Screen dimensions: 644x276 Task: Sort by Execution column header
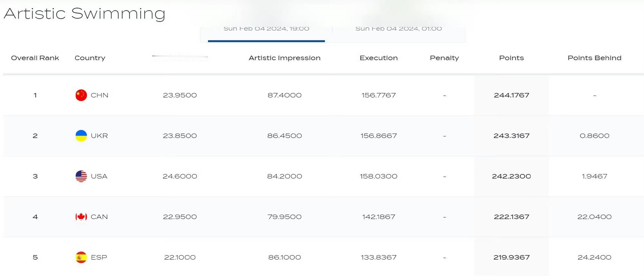[x=379, y=58]
